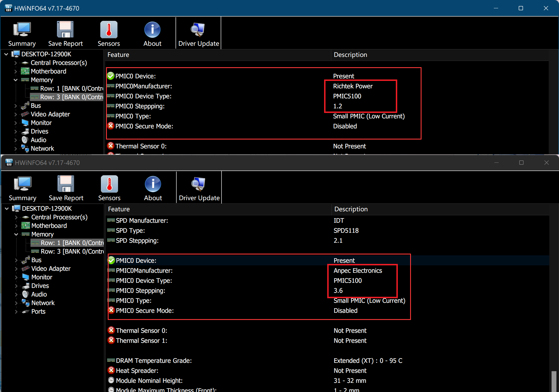Viewport: 559px width, 392px height.
Task: Expand the Video Adapter node in the top tree
Action: point(16,114)
